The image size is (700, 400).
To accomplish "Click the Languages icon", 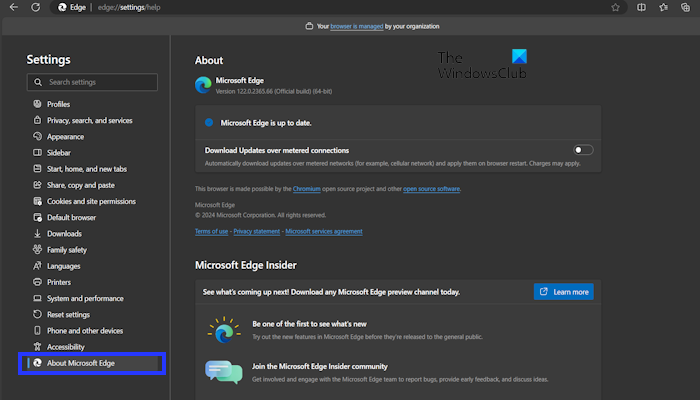I will [38, 266].
